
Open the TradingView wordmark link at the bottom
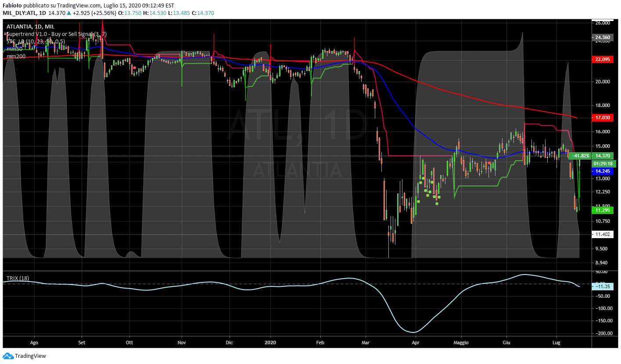click(30, 356)
